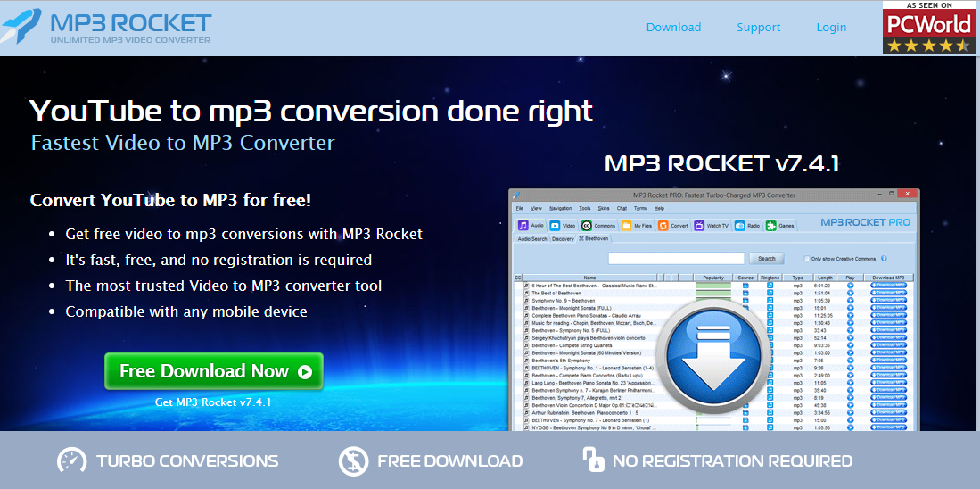The width and height of the screenshot is (980, 489).
Task: Open the My Files folder icon
Action: (x=626, y=226)
